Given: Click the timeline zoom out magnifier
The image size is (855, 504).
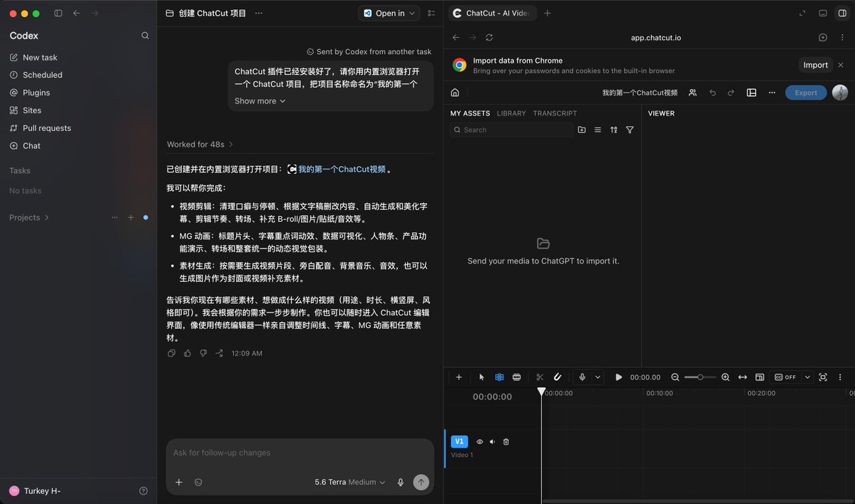Looking at the screenshot, I should pyautogui.click(x=675, y=377).
